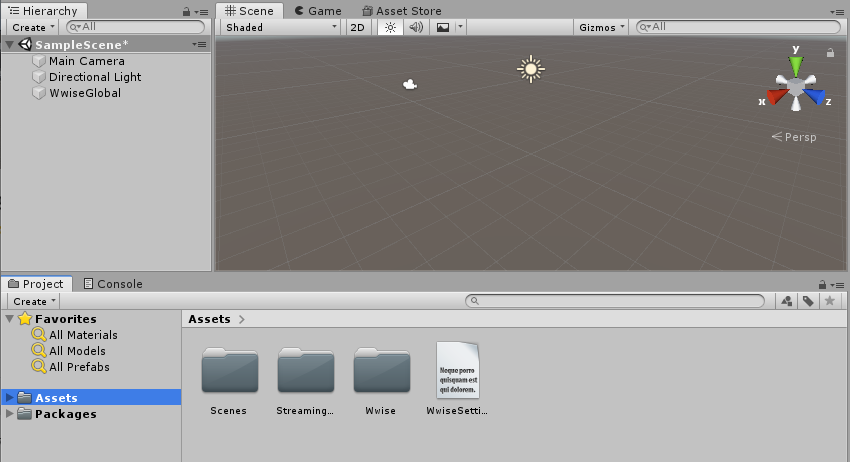The height and width of the screenshot is (462, 850).
Task: Click Create button in Hierarchy panel
Action: 33,27
